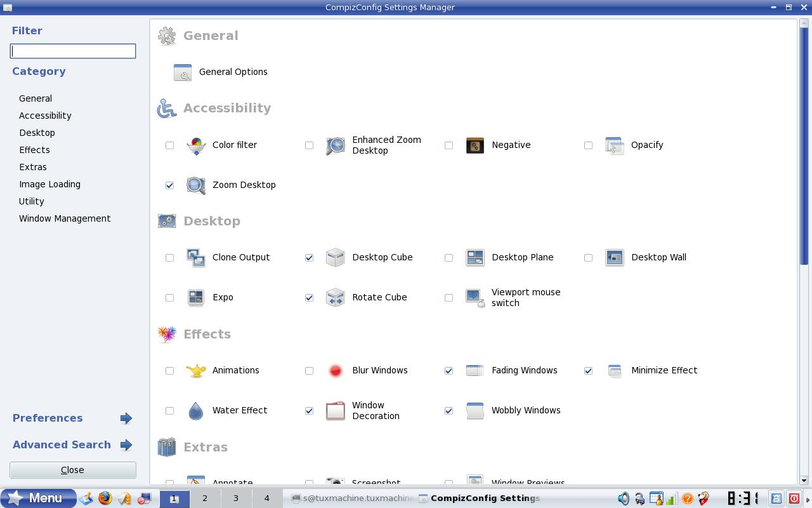Switch to workspace 3 in the pager

point(235,498)
